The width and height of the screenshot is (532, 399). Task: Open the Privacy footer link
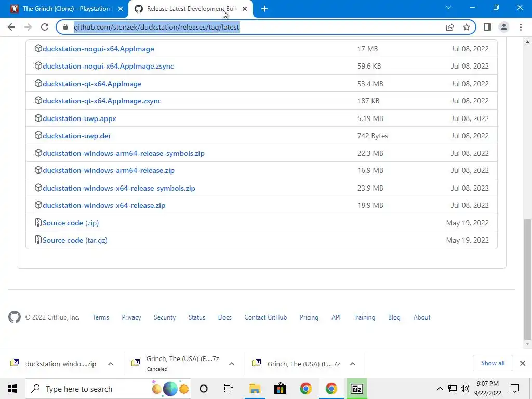pos(131,317)
